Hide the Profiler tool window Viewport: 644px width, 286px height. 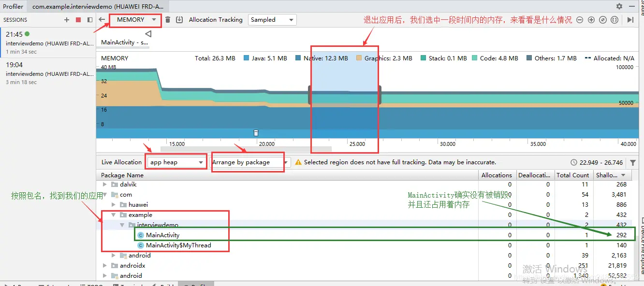[633, 6]
